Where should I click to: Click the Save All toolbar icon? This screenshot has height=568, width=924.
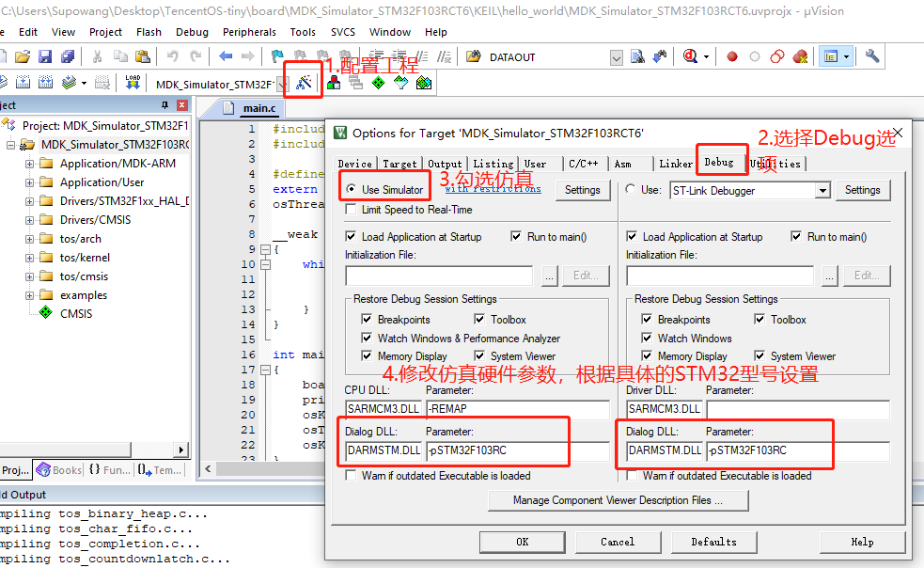click(68, 56)
